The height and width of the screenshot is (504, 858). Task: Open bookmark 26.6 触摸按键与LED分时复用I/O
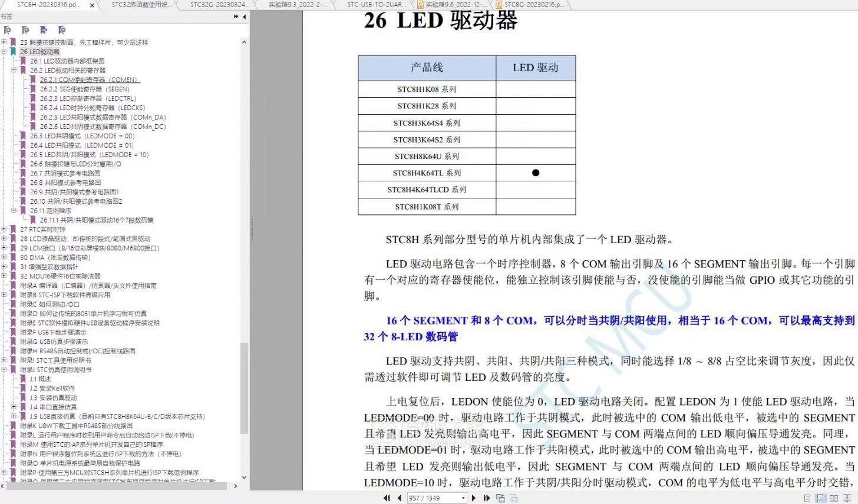click(75, 164)
